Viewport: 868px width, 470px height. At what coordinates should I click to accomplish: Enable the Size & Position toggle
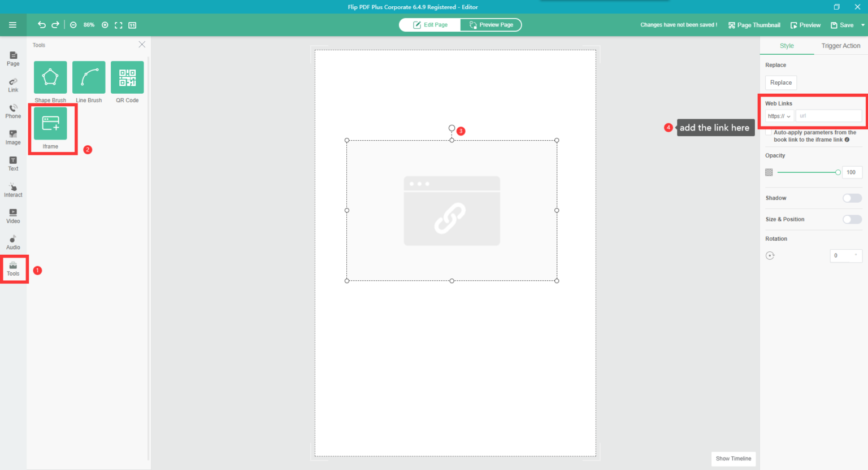(852, 219)
